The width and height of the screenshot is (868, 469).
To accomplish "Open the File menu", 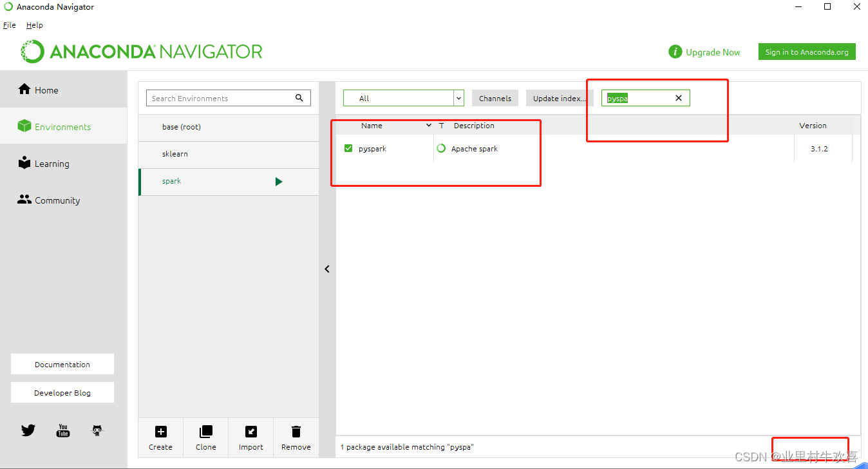I will [10, 25].
